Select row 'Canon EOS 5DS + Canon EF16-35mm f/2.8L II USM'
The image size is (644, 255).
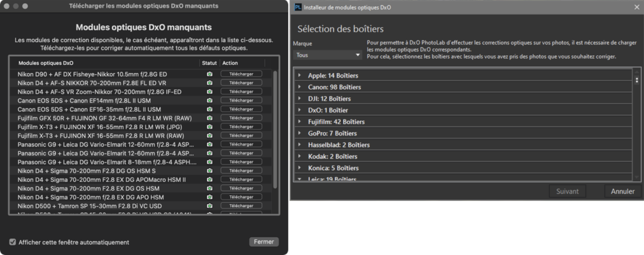click(140, 109)
